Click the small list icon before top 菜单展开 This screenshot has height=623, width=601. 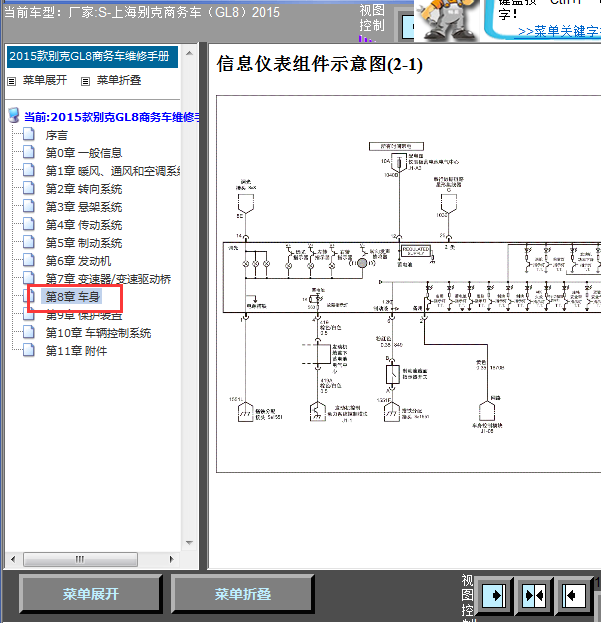(12, 81)
